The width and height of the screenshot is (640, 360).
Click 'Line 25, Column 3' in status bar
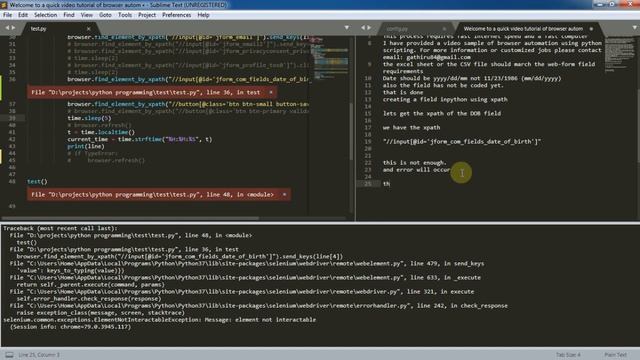point(39,355)
